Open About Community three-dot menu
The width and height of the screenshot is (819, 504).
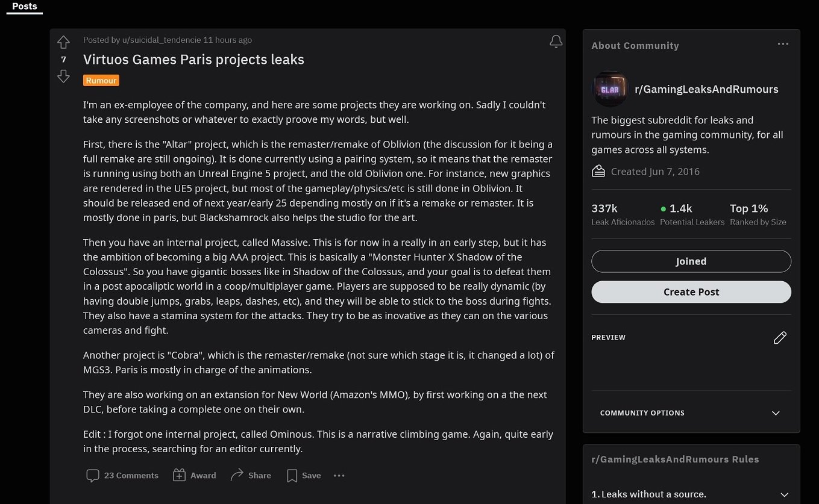click(x=783, y=44)
